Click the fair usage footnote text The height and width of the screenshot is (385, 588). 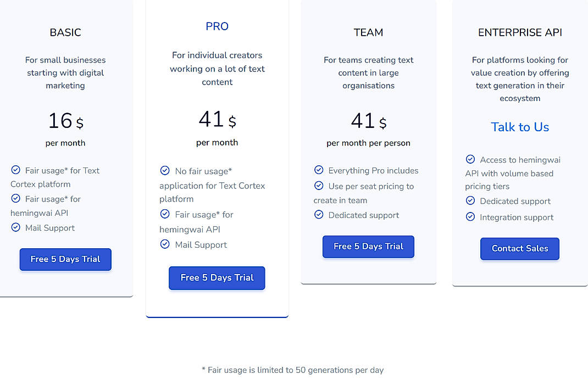pos(294,370)
